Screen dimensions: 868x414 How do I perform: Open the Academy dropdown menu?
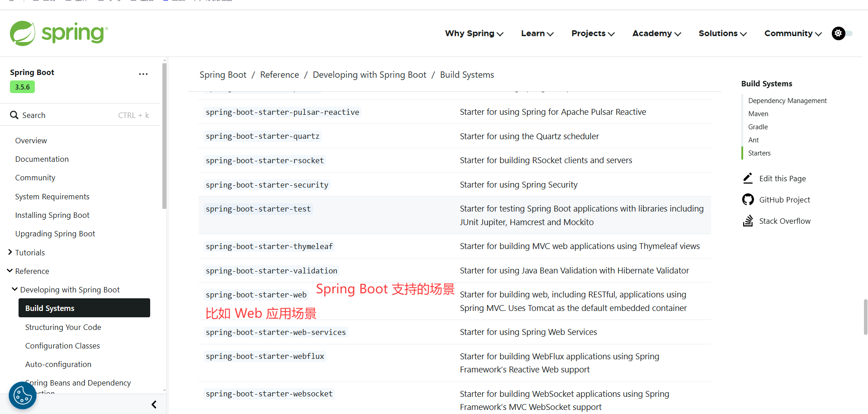[657, 33]
